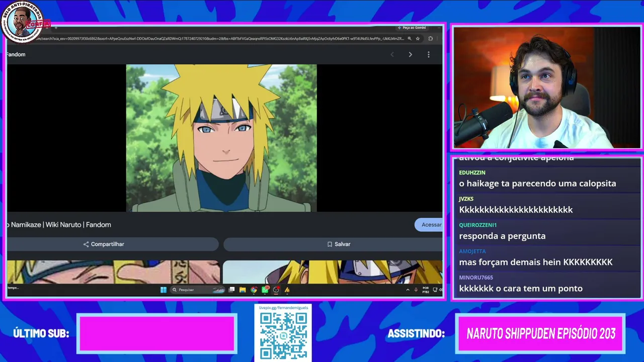Click chat message 'o cara tem um ponto'
Viewport: 644px width, 362px height.
click(x=521, y=288)
